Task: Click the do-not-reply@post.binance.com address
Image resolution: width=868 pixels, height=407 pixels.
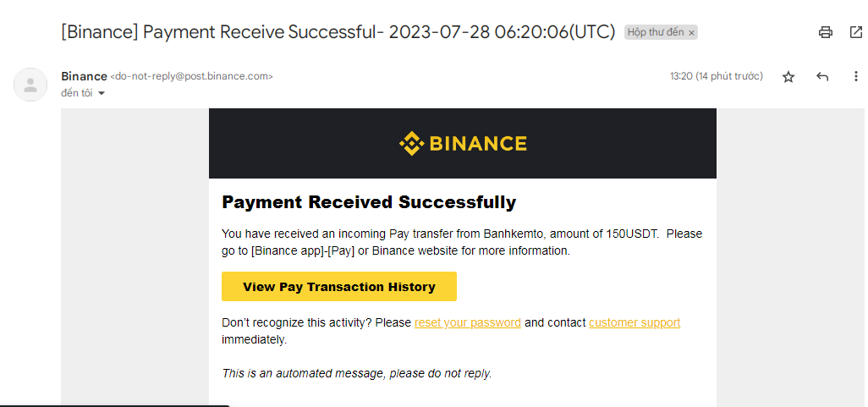Action: [191, 76]
